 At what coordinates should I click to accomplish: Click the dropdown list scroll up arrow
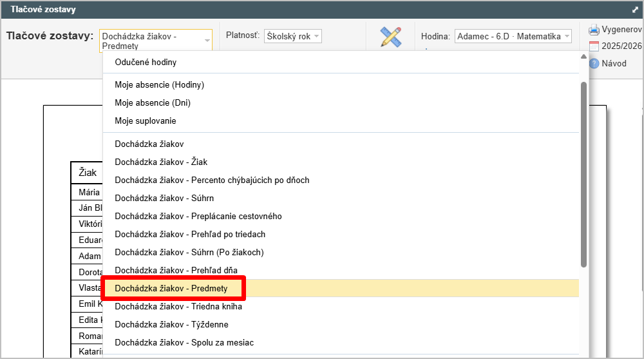coord(583,57)
